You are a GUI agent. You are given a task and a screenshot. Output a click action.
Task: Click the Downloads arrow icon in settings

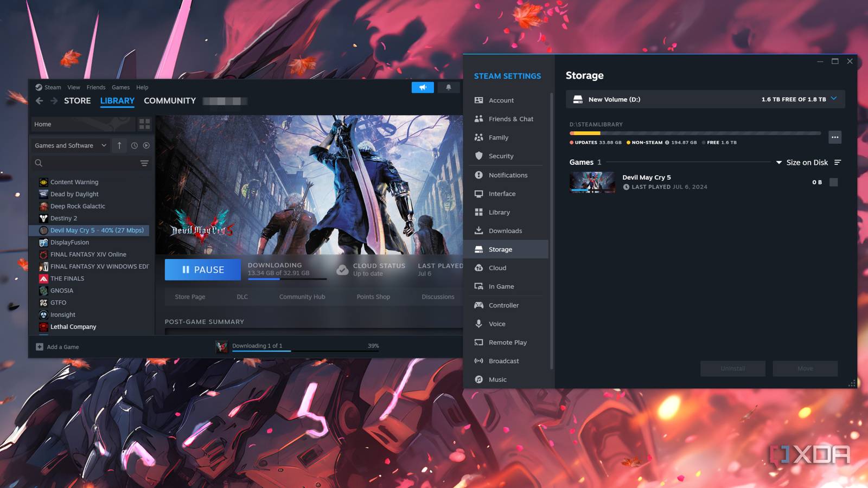(x=478, y=230)
